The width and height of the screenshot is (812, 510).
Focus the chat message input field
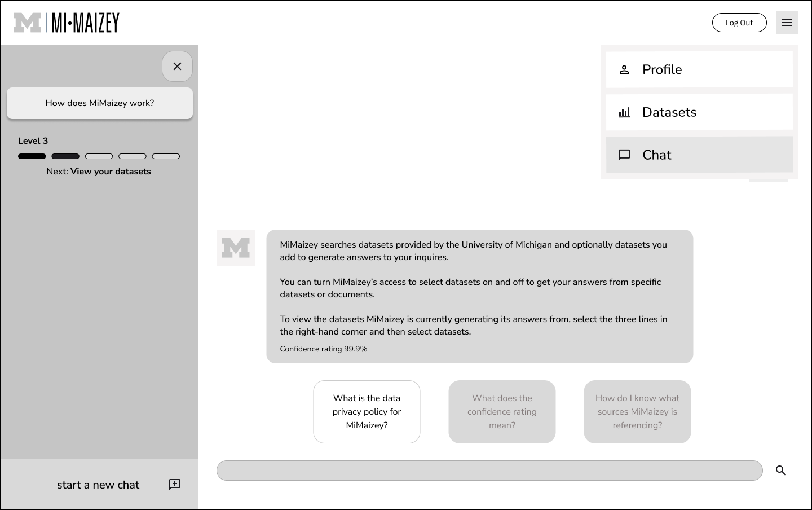coord(489,471)
